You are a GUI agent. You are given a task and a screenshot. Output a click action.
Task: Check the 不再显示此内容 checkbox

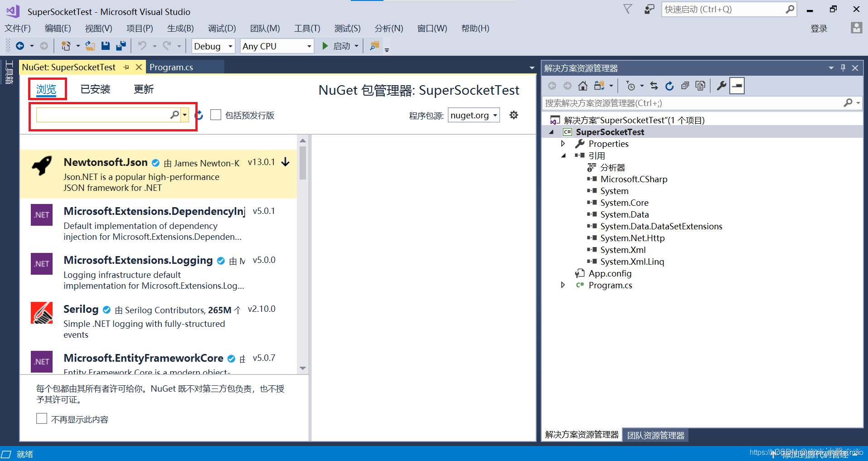tap(42, 418)
